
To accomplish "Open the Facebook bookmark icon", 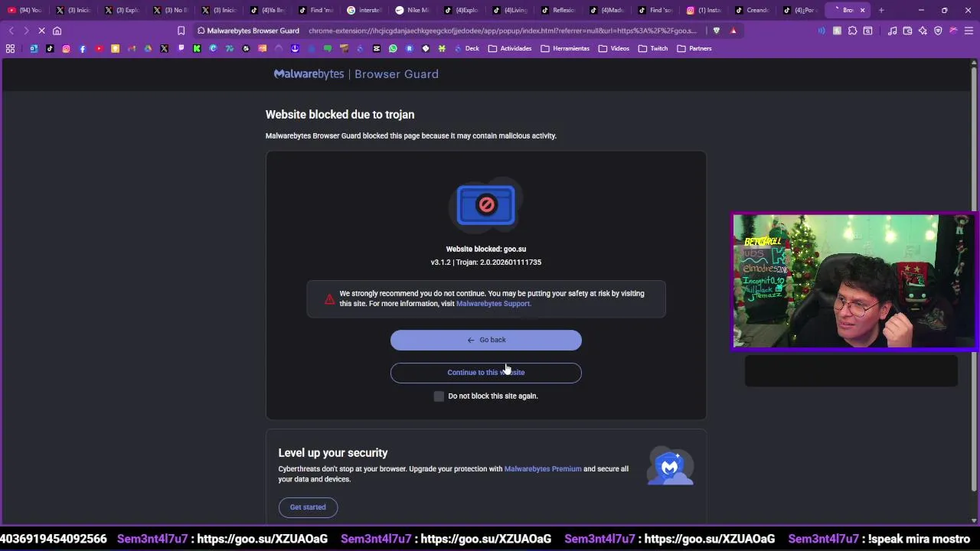I will tap(83, 48).
